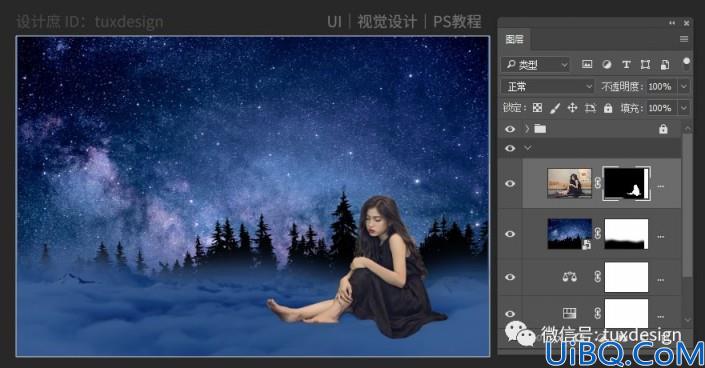Hide the color balance adjustment layer
Screen dimensions: 705x368
point(510,277)
